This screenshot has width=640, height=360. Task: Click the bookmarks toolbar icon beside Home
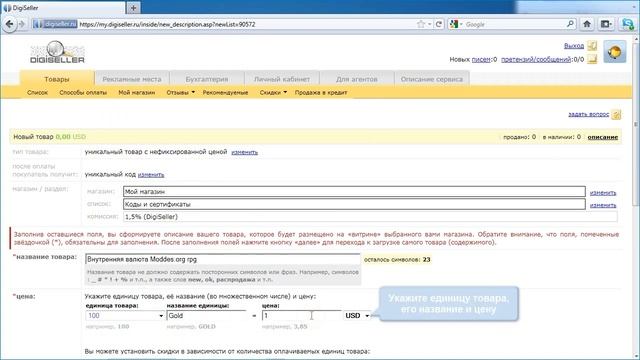[606, 24]
